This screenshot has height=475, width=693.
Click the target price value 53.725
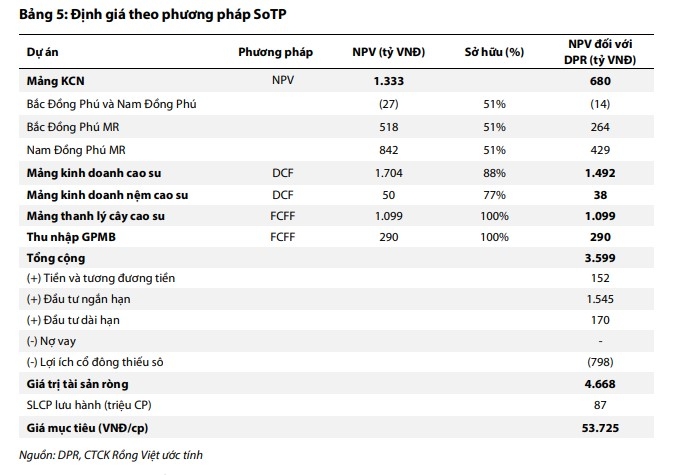coord(599,427)
